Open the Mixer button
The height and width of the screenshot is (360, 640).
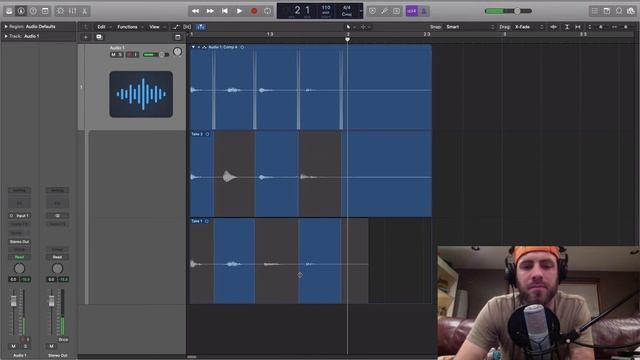72,11
